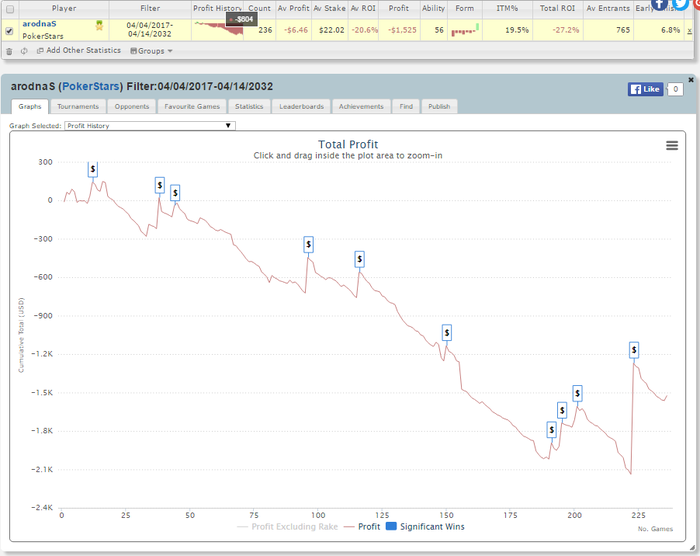The width and height of the screenshot is (700, 556).
Task: Click the refresh icon next to trash
Action: click(24, 51)
